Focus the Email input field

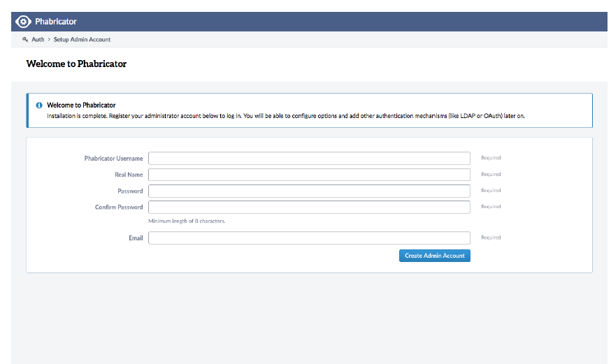[x=309, y=238]
